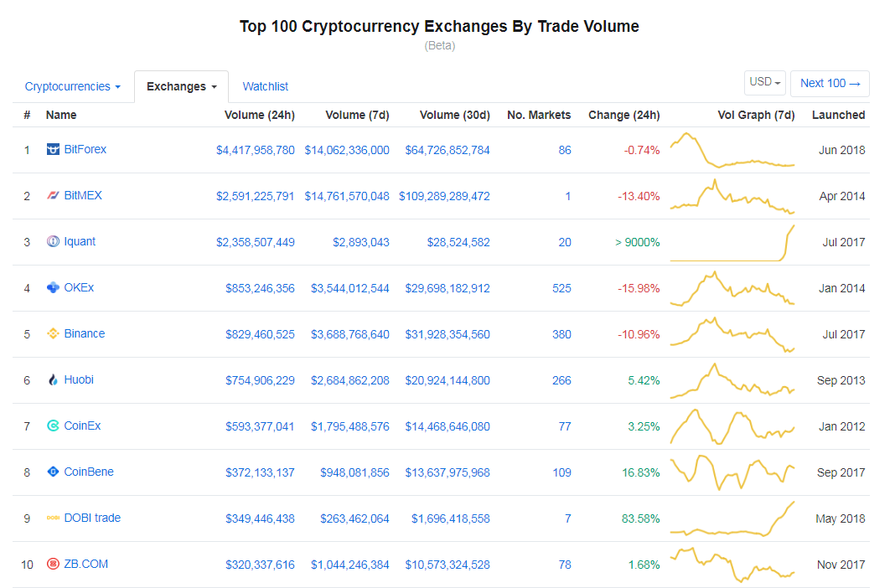Sort by Volume (24h) column header
The width and height of the screenshot is (895, 588).
tap(260, 116)
